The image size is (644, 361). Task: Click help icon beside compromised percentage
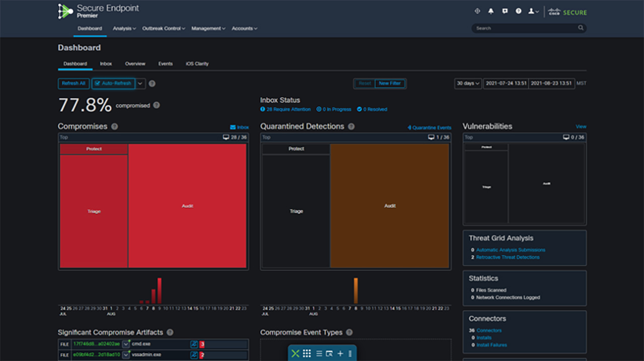(x=156, y=105)
